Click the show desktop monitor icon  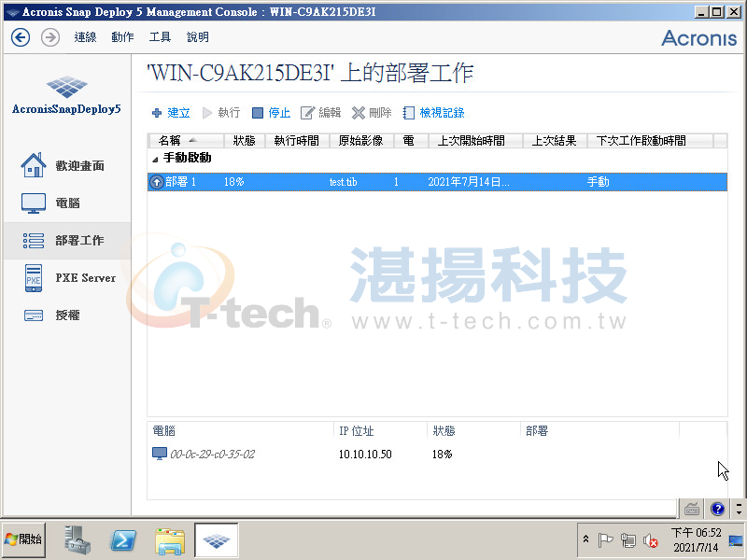[x=736, y=540]
